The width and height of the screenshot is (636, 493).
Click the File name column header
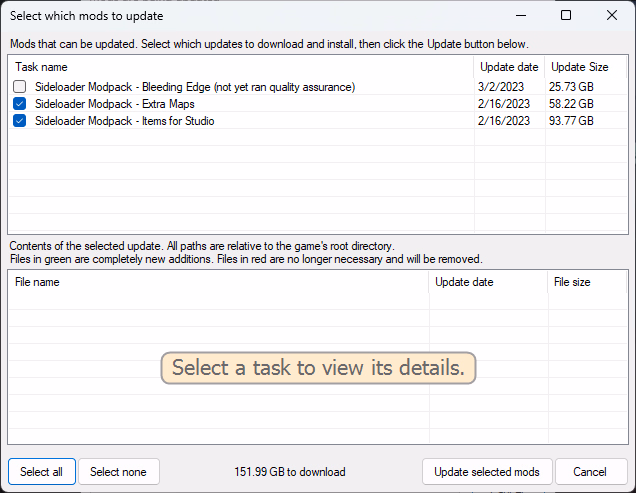[218, 282]
